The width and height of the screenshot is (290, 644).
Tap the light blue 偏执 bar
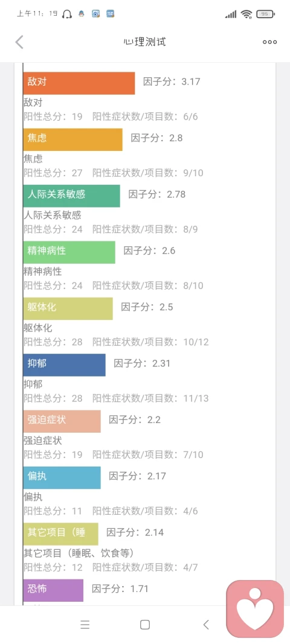point(62,477)
